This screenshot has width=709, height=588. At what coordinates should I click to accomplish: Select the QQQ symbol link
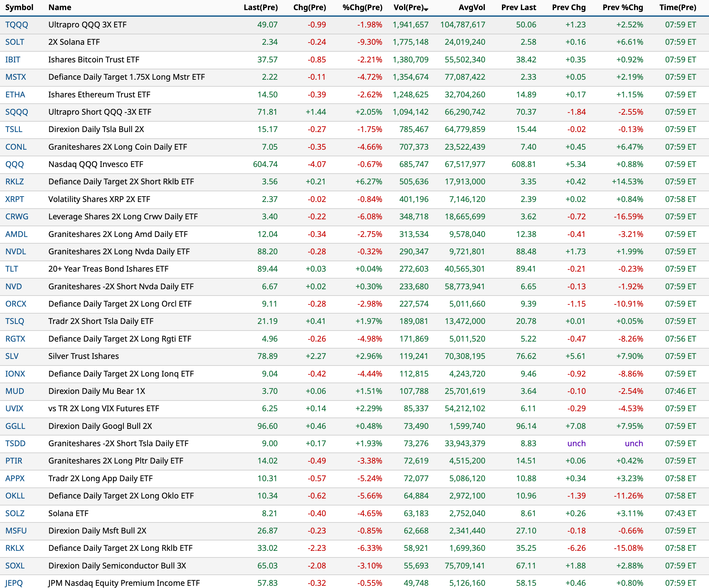[14, 164]
